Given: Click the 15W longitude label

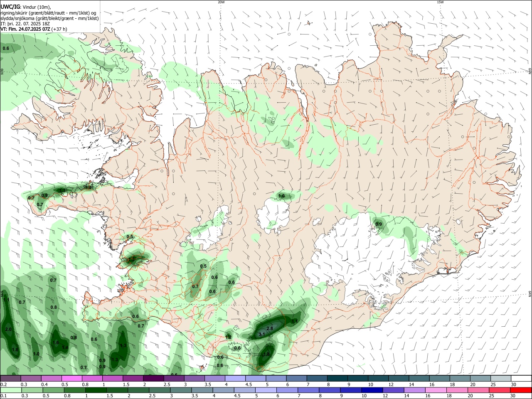Looking at the screenshot, I should (x=440, y=2).
